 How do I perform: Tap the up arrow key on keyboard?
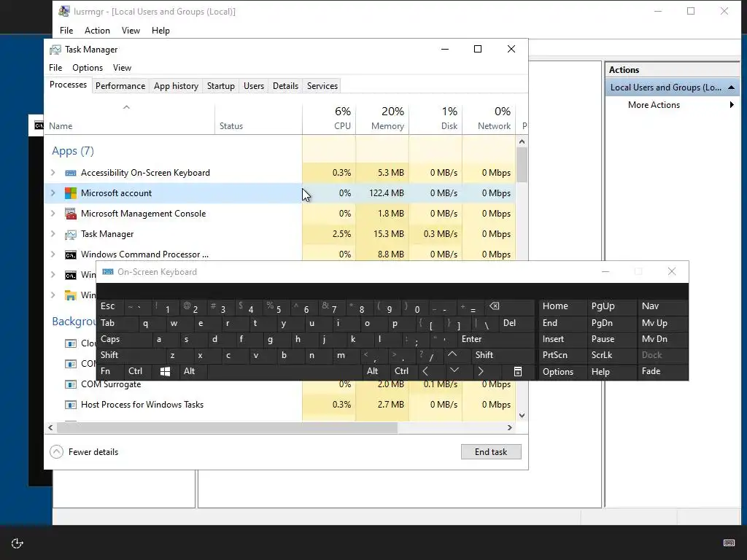[x=452, y=355]
